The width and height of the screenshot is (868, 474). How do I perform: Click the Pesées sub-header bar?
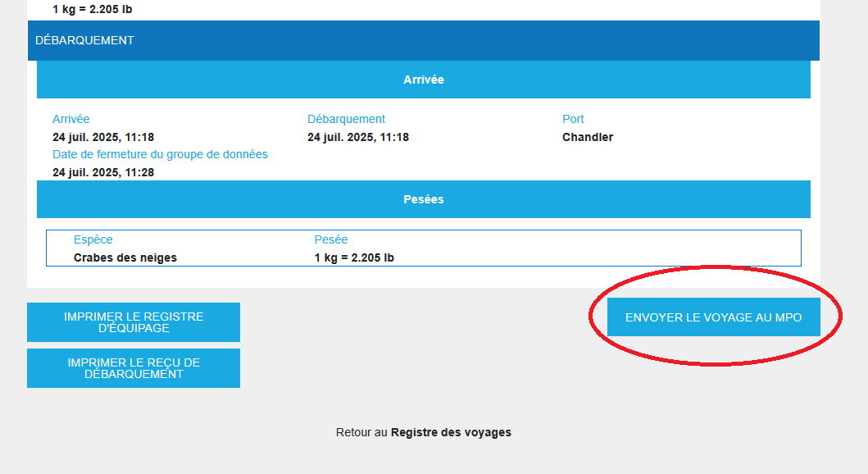click(x=423, y=199)
